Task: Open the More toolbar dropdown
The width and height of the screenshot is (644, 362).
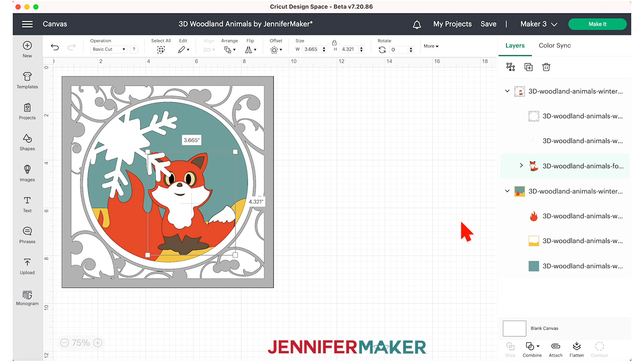Action: click(x=431, y=46)
